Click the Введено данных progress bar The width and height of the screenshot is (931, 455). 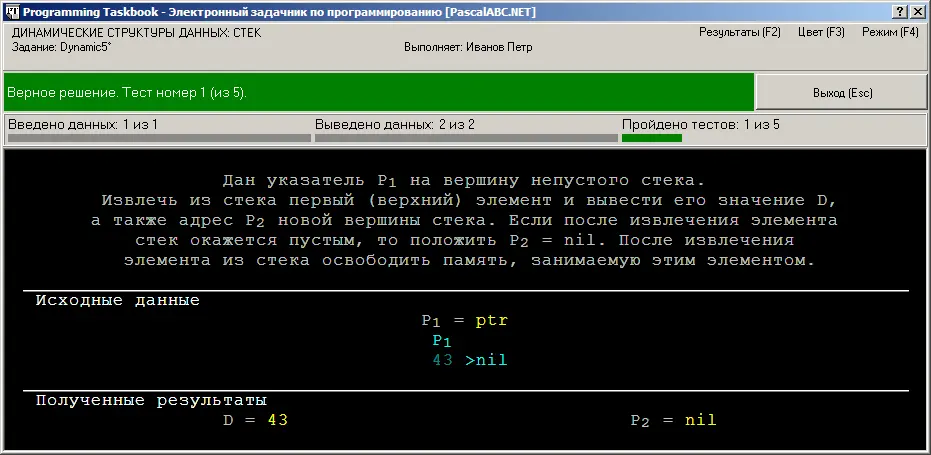coord(155,138)
